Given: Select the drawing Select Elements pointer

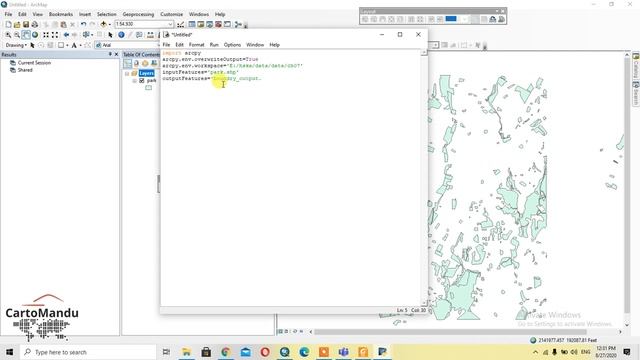Looking at the screenshot, I should 32,45.
